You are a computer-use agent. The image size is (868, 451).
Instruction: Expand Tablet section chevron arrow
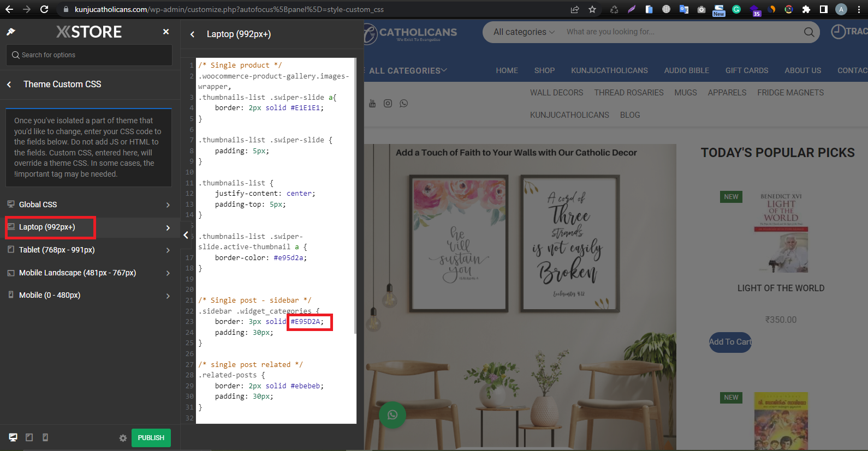click(168, 250)
